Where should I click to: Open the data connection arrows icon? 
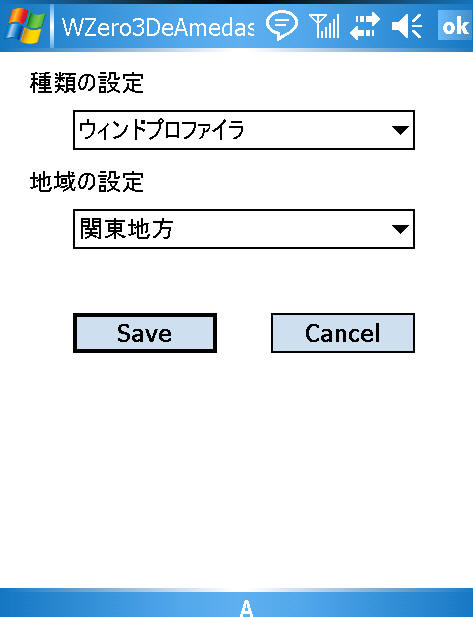coord(365,26)
